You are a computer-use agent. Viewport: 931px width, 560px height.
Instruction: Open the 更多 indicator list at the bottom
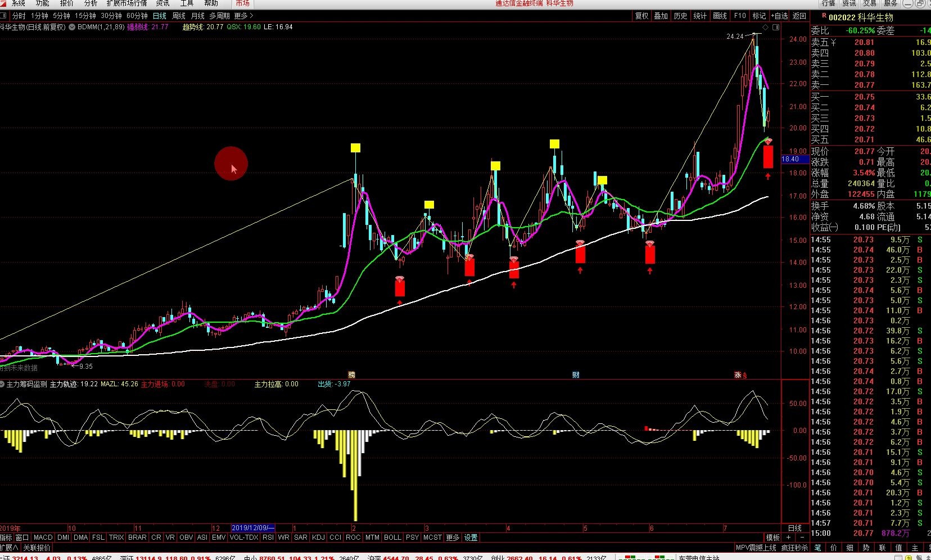453,538
